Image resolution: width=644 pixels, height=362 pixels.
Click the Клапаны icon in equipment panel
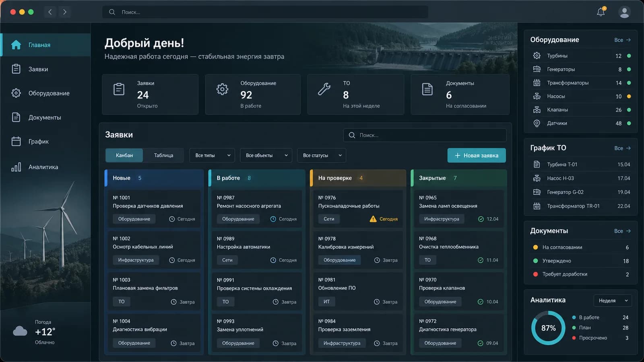pos(537,109)
